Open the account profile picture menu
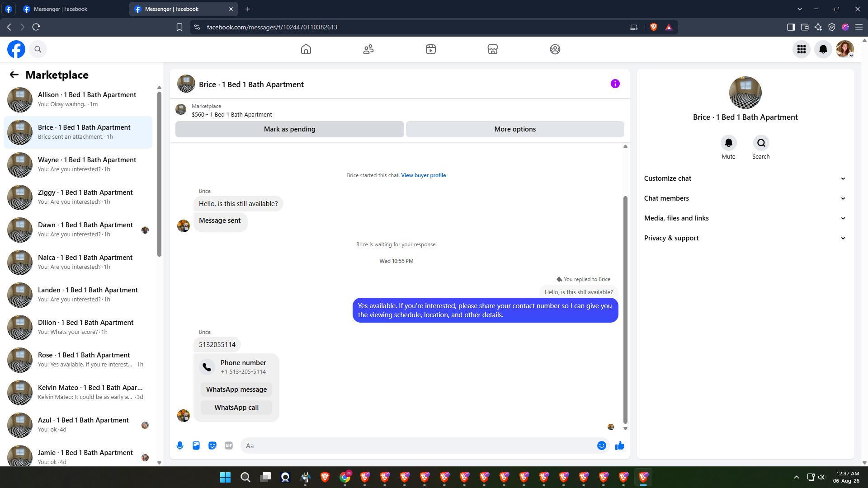Screen dimensions: 868x488 click(845, 49)
